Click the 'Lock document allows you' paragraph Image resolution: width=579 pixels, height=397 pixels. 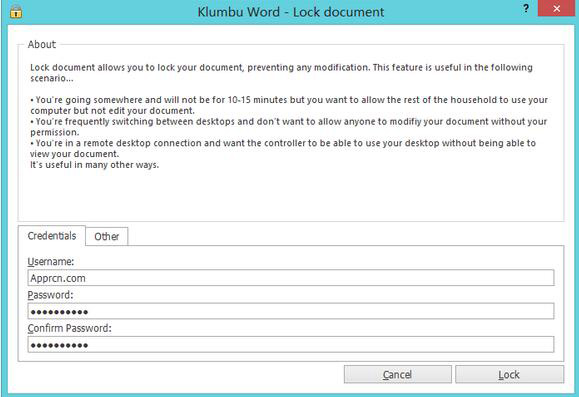coord(281,73)
